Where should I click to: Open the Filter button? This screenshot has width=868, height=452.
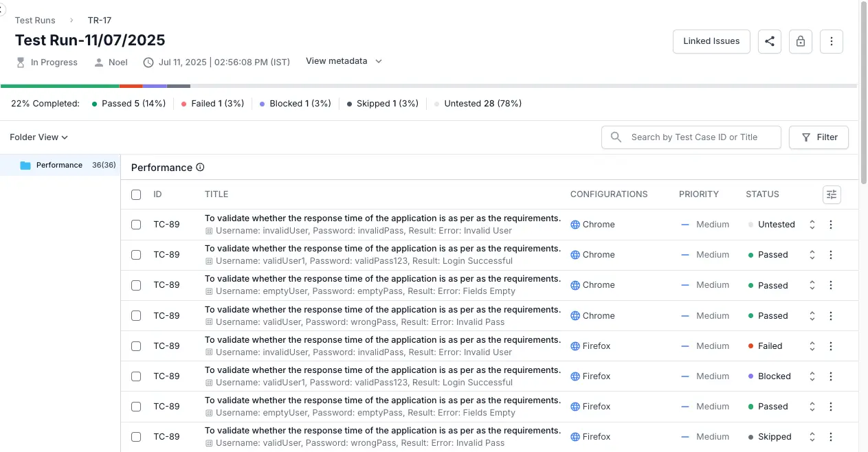[x=819, y=137]
